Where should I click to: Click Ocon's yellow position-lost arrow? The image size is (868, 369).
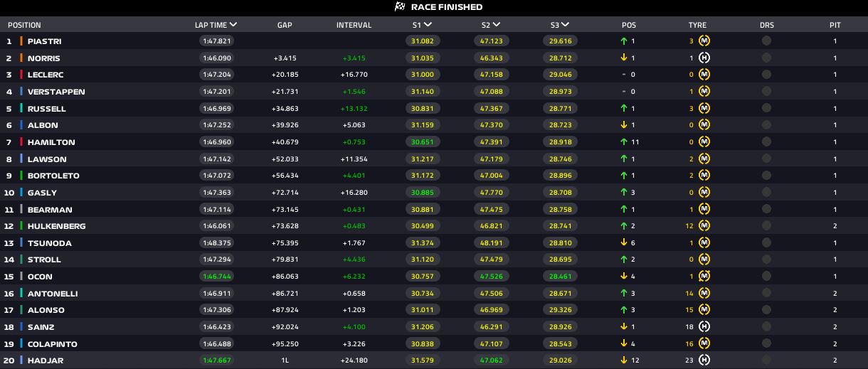(624, 277)
